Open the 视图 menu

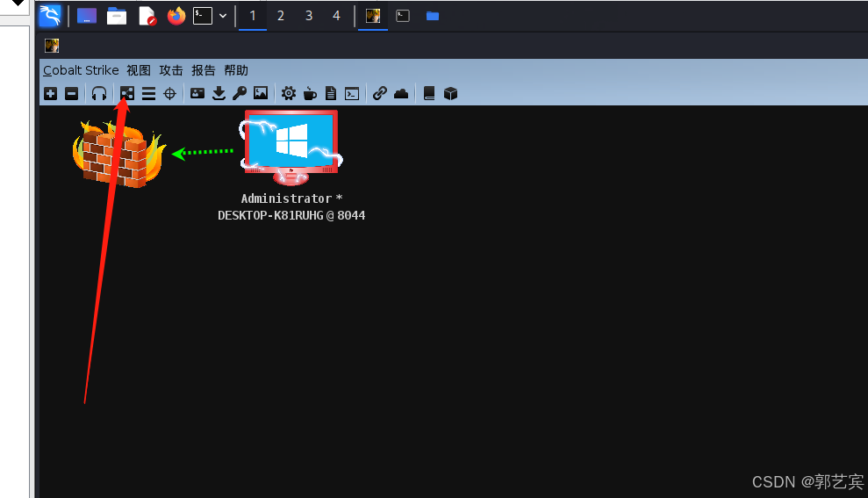(139, 70)
